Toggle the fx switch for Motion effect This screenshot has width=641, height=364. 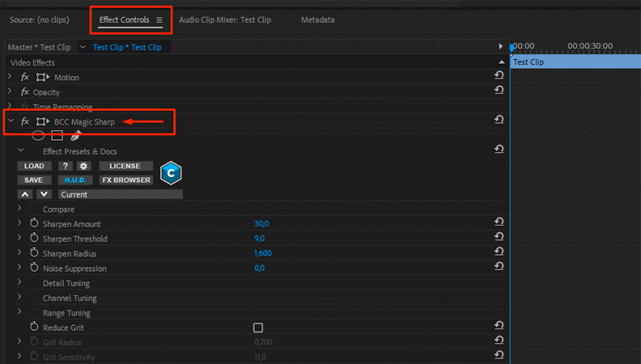coord(25,78)
